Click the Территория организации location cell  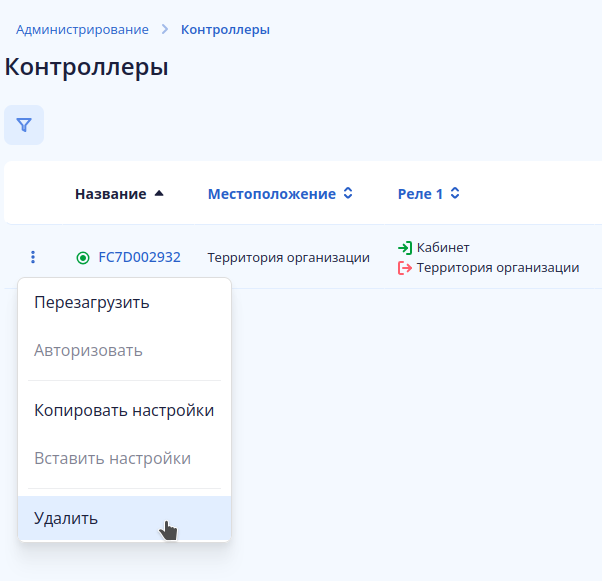[x=288, y=257]
